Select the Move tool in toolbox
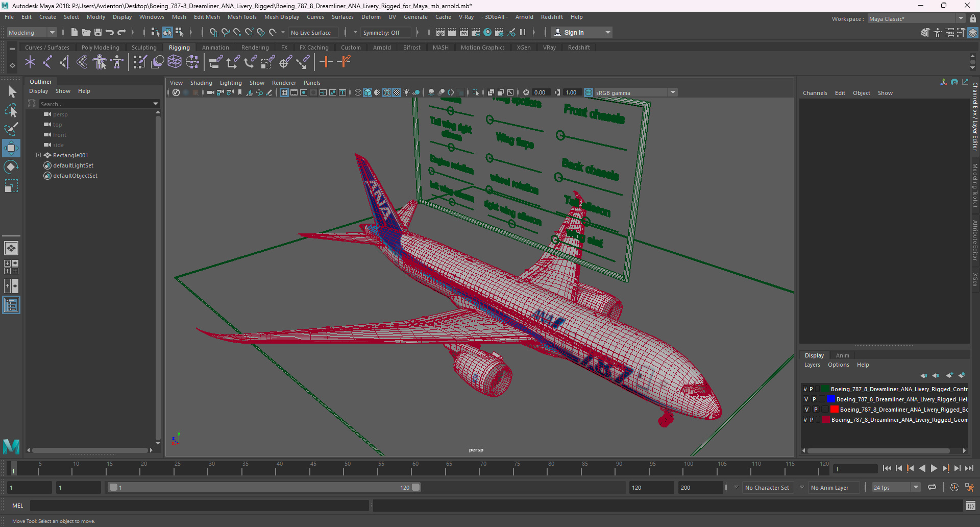 [x=11, y=148]
